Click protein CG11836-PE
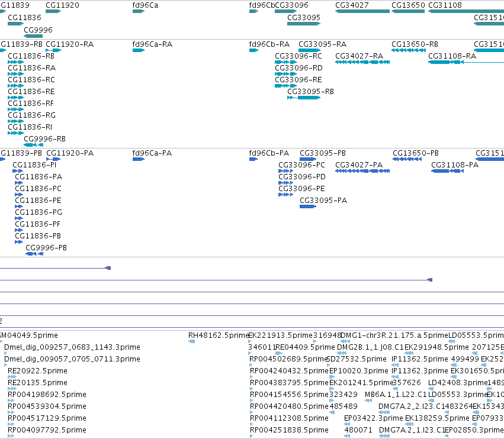The height and width of the screenshot is (439, 504). [x=19, y=206]
